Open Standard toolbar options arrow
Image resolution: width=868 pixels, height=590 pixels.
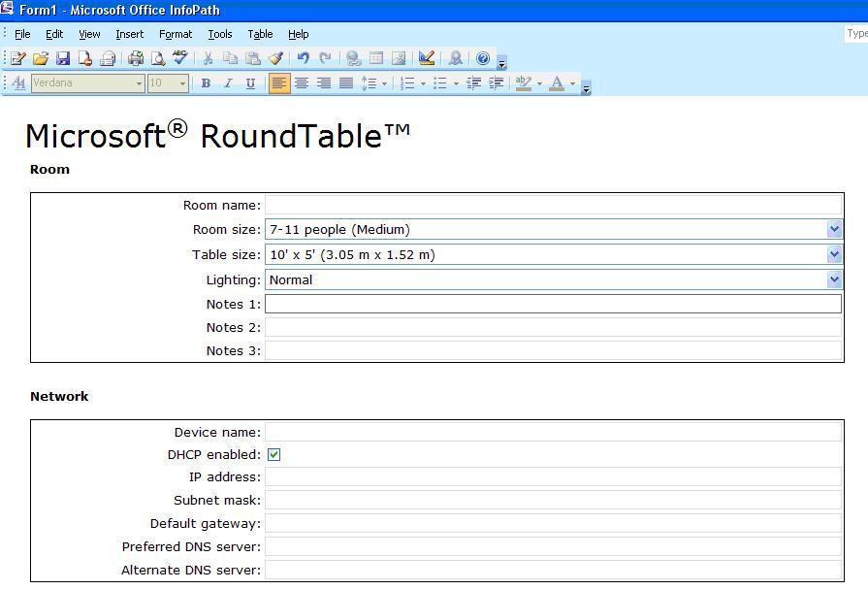501,63
